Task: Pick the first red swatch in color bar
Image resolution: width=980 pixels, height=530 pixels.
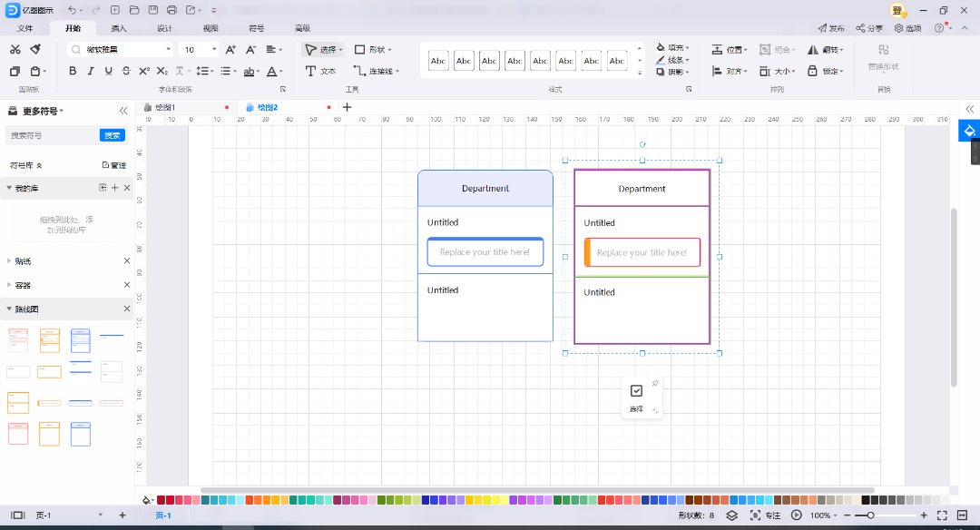Action: click(x=162, y=500)
